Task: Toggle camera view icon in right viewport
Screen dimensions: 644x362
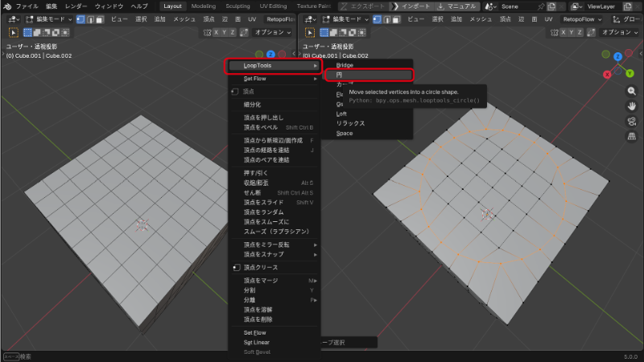Action: [632, 121]
